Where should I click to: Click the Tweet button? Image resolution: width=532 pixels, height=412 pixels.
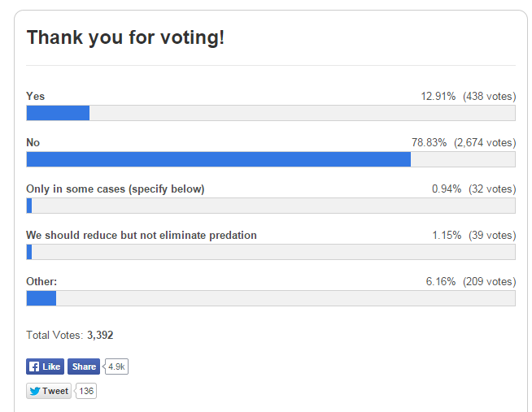pyautogui.click(x=49, y=391)
